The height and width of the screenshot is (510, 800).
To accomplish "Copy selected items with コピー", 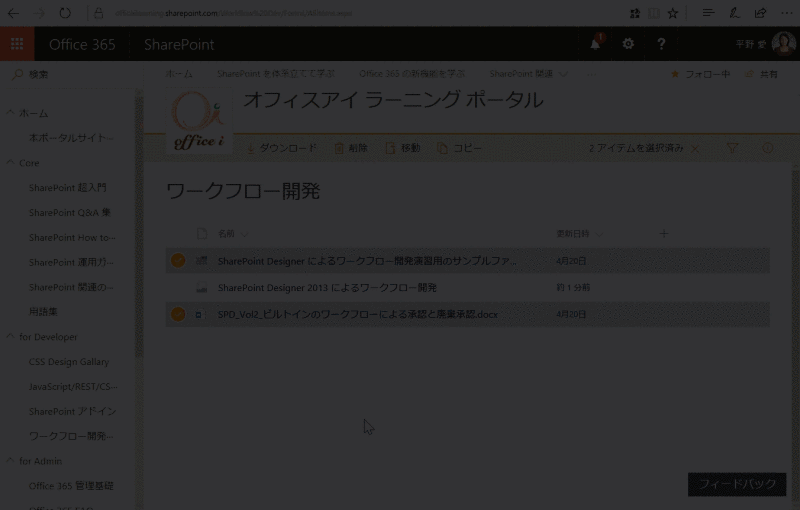I will (459, 148).
